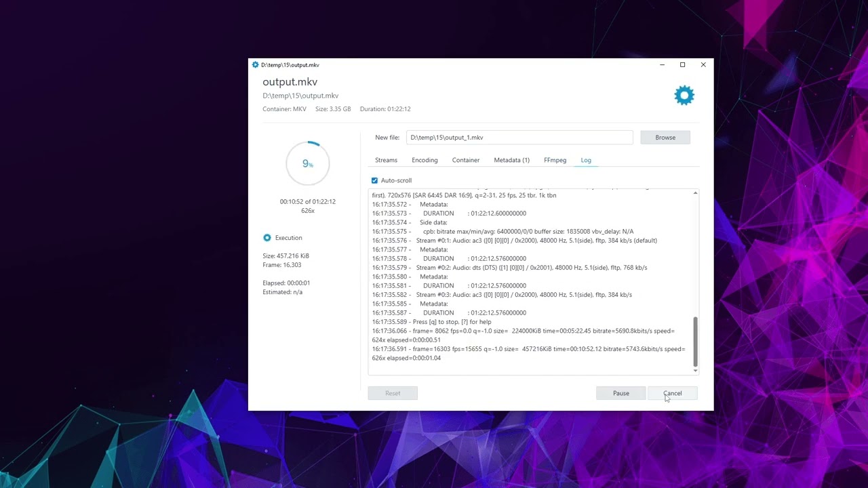Open the Metadata (1) tab
The height and width of the screenshot is (488, 868).
pyautogui.click(x=511, y=160)
